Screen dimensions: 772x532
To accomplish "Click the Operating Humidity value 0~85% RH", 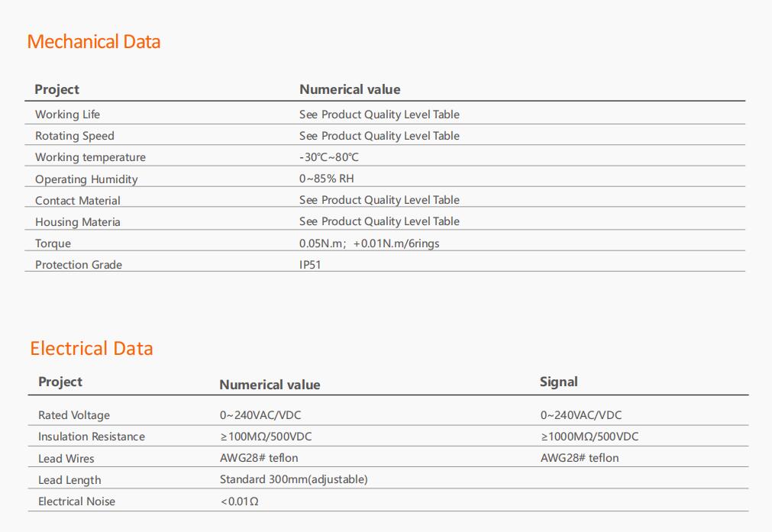I will pos(326,179).
